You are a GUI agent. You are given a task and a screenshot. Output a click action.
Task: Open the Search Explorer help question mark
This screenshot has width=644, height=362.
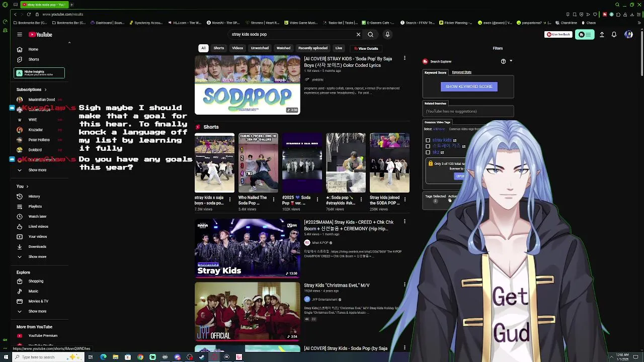point(503,61)
